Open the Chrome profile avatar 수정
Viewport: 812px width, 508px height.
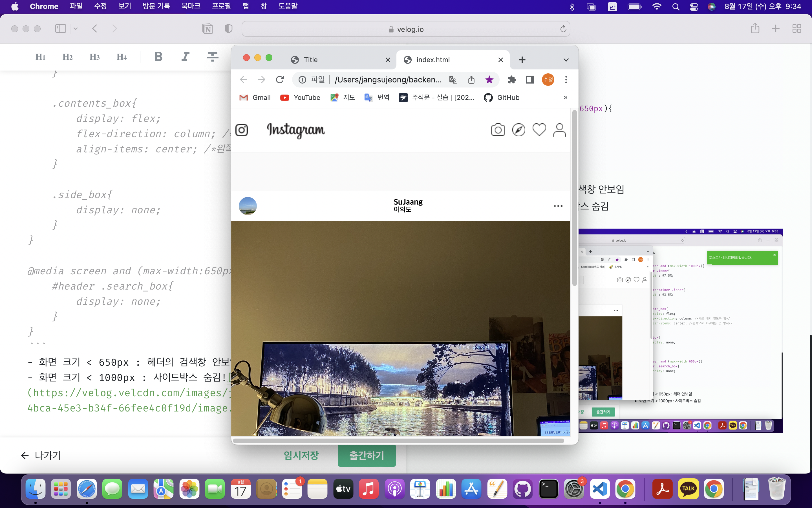(x=548, y=80)
